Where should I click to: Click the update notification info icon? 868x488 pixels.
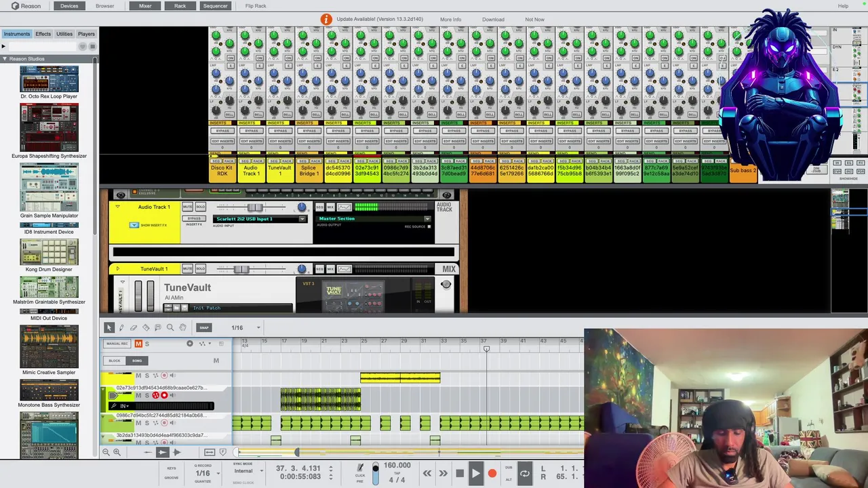point(326,19)
